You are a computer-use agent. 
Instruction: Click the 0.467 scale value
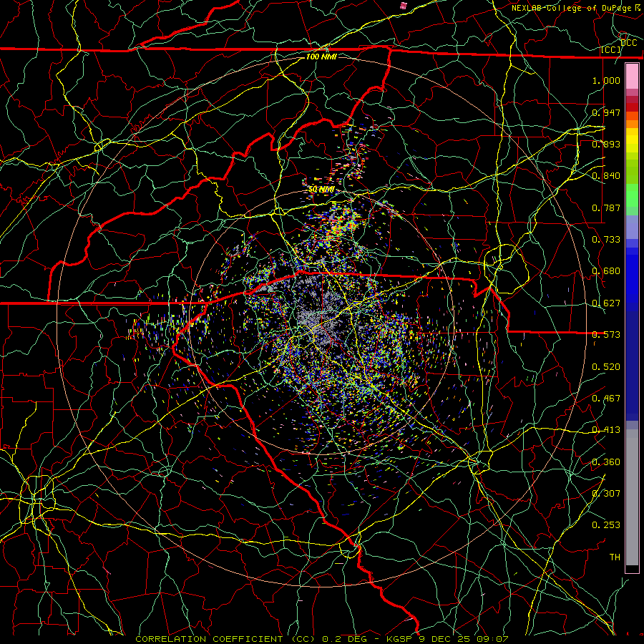pyautogui.click(x=606, y=399)
